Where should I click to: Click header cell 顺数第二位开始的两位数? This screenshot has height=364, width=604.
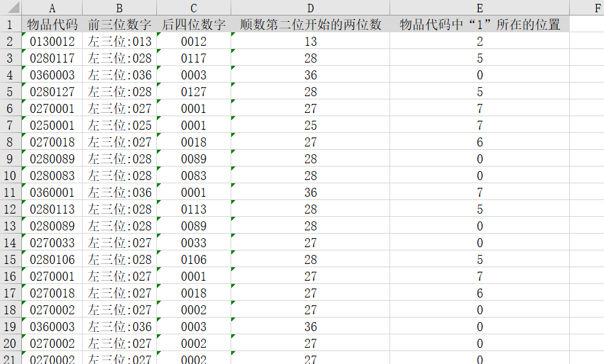click(311, 24)
